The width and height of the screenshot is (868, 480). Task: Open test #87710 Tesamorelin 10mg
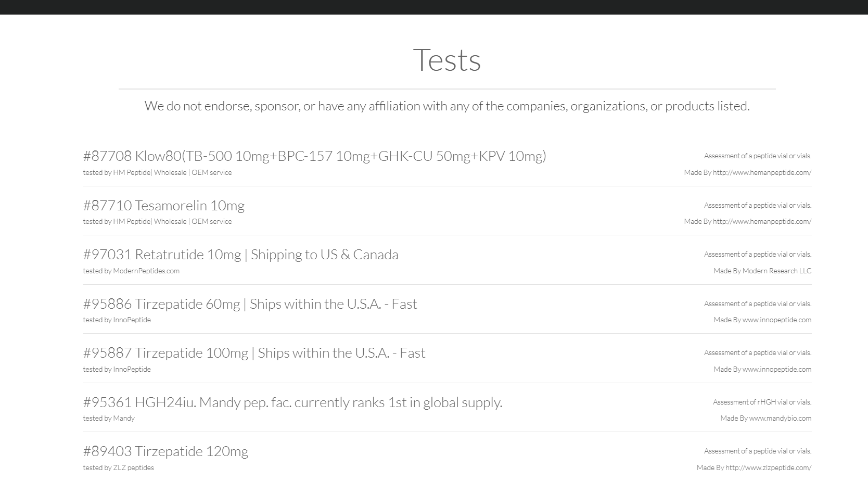click(x=163, y=205)
